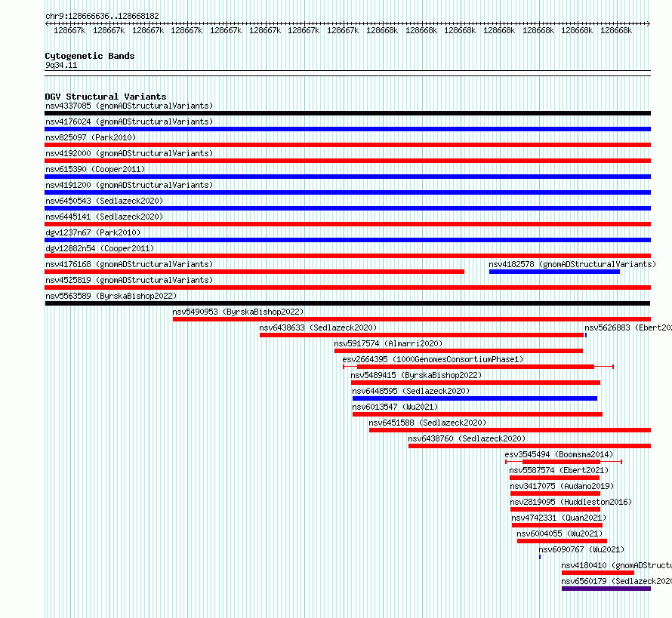Click esv3545494 (Boomsma2014) label

point(559,454)
